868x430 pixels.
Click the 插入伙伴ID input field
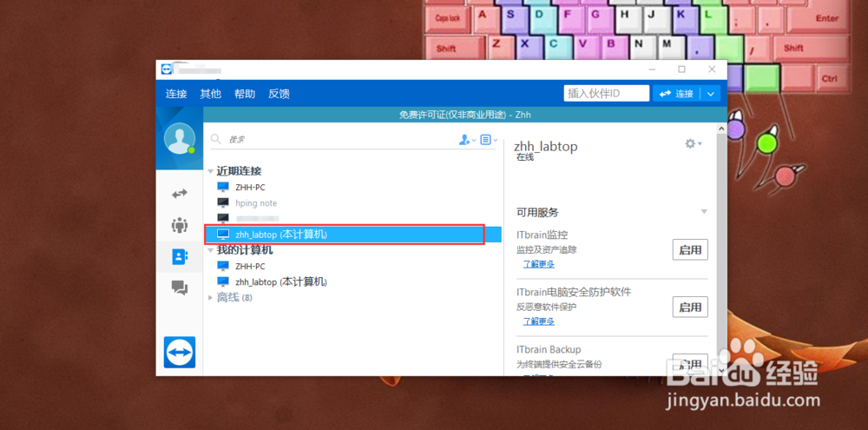click(607, 94)
